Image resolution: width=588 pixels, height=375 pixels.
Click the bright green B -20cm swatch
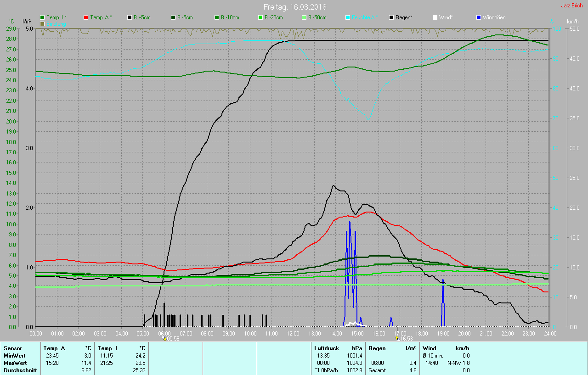(260, 17)
